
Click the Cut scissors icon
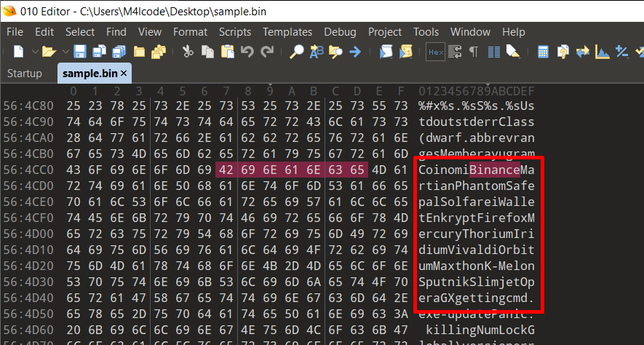click(188, 52)
